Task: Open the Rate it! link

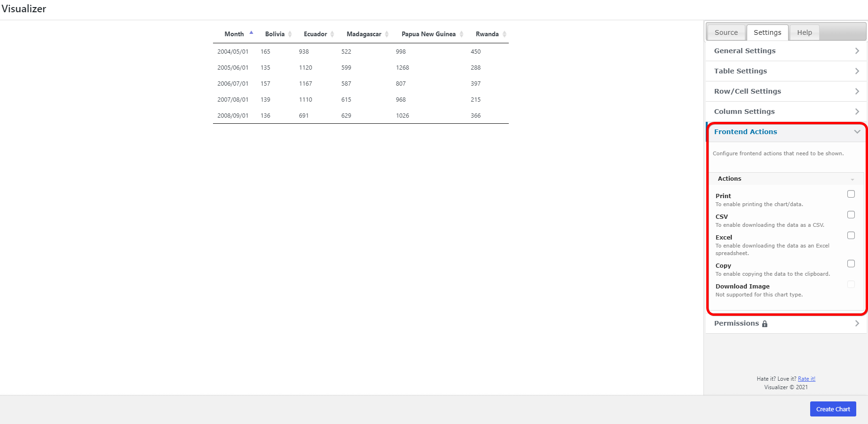Action: (806, 379)
